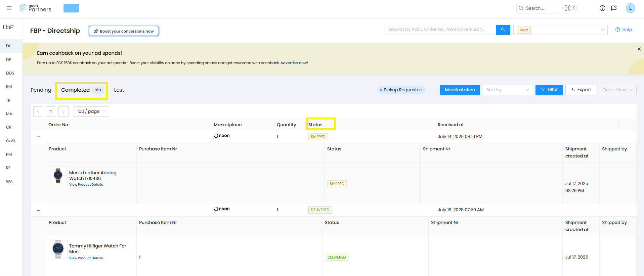Collapse the delivered order row

38,210
